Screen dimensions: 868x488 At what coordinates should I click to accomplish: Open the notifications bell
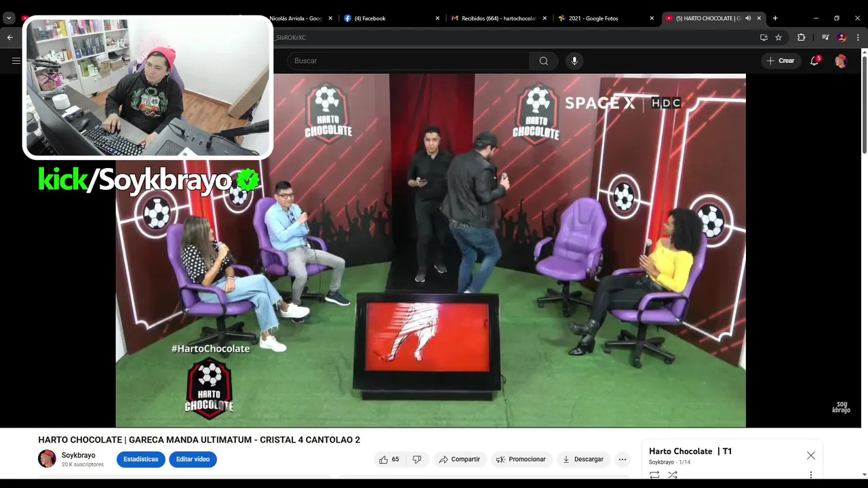[x=814, y=61]
